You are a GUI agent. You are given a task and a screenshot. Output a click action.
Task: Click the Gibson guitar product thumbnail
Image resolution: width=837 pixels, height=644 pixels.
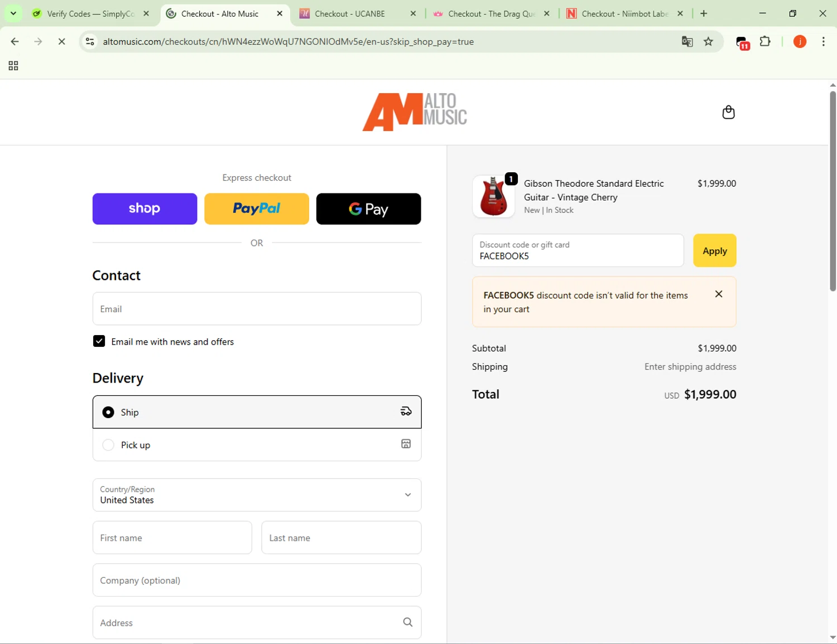(493, 196)
